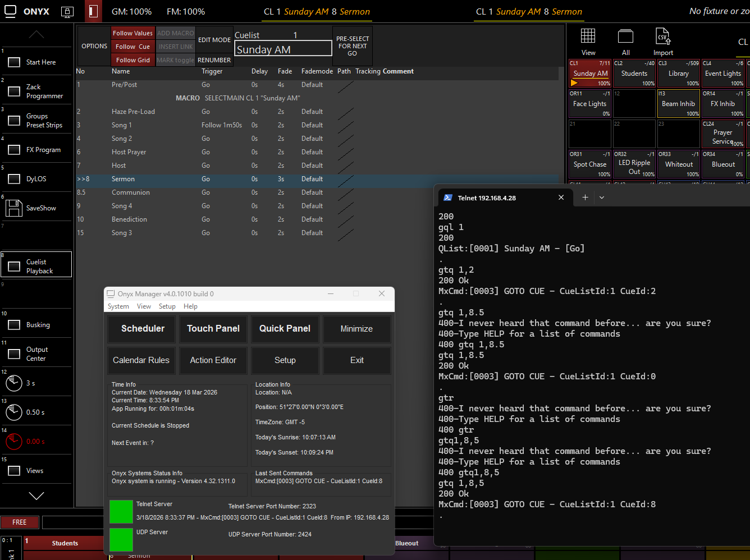
Task: Toggle the Follow Grid option
Action: click(132, 60)
